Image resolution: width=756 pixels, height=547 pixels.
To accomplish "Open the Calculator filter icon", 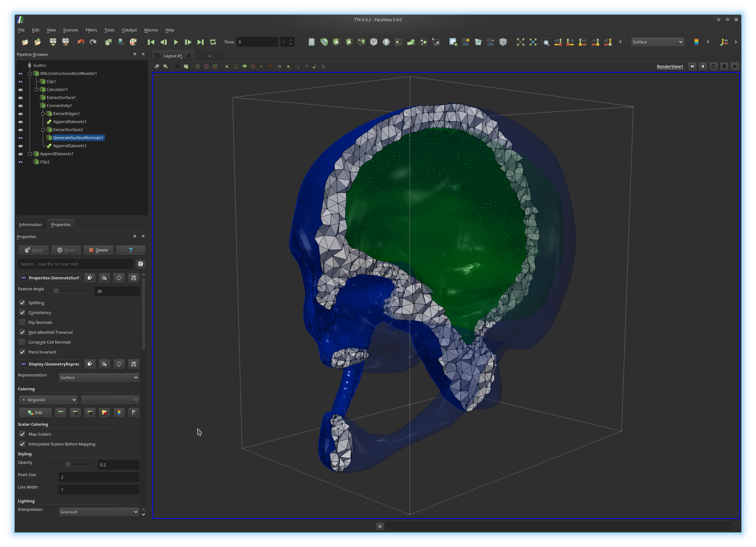I will point(312,42).
